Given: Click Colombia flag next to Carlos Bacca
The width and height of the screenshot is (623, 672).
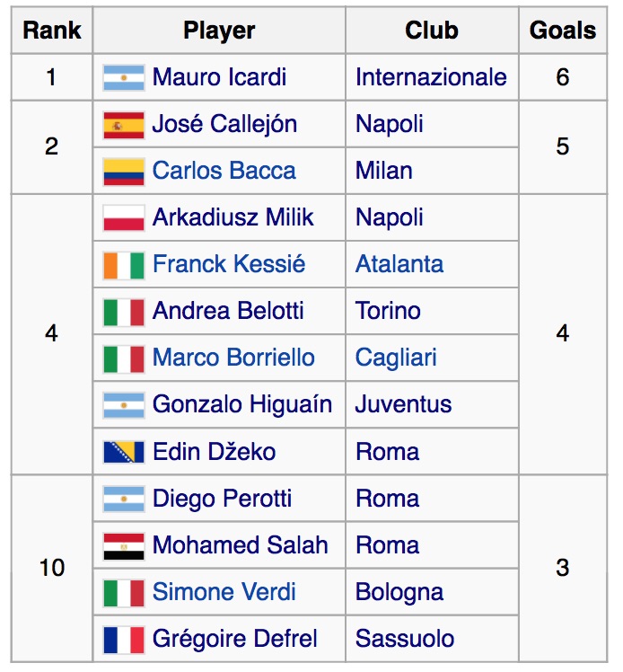Looking at the screenshot, I should pyautogui.click(x=124, y=172).
